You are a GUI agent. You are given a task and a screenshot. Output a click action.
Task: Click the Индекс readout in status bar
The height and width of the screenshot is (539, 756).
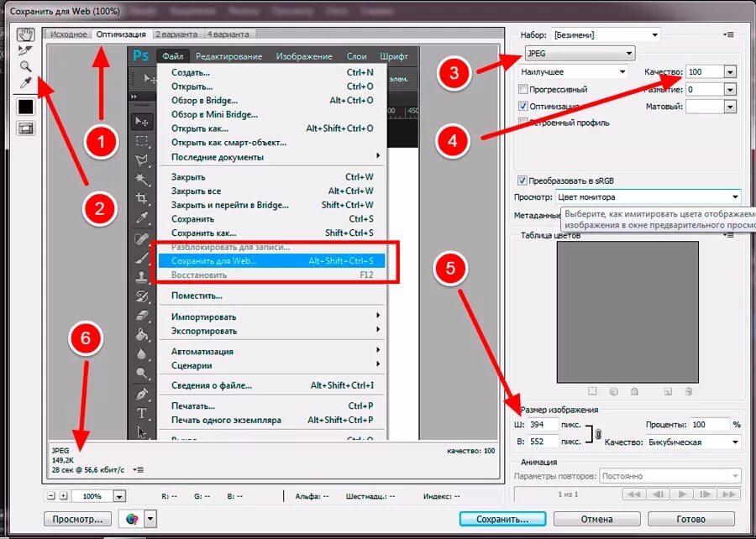[442, 495]
